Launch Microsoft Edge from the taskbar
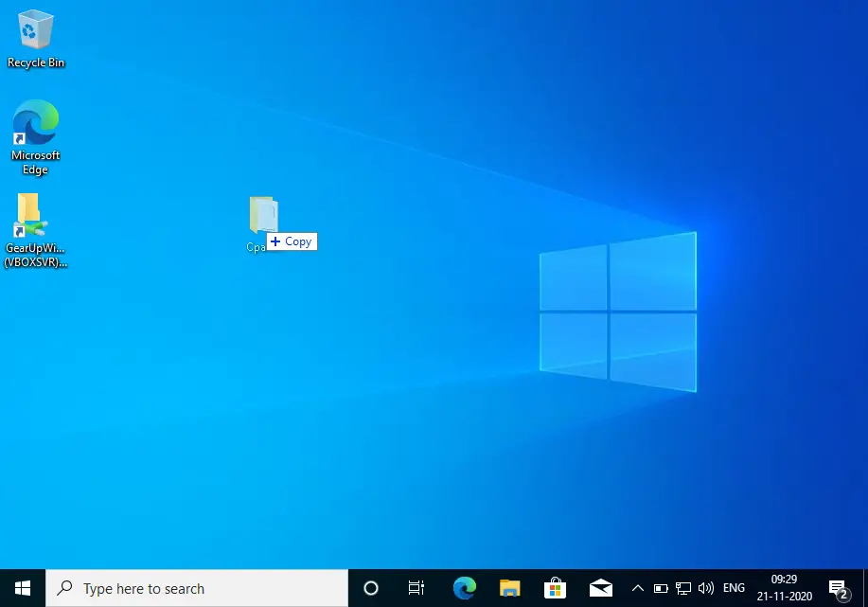This screenshot has height=607, width=868. (x=465, y=588)
